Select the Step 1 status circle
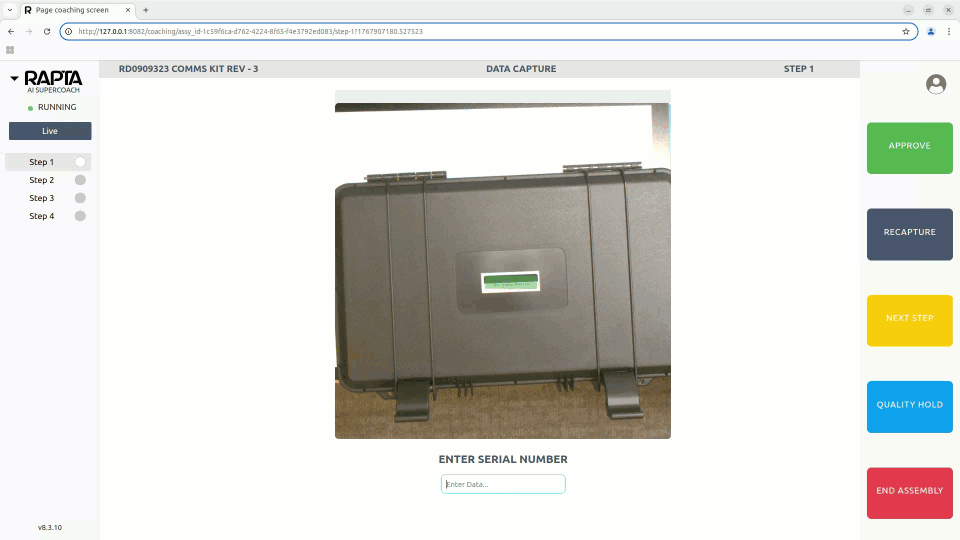The image size is (960, 540). 80,162
